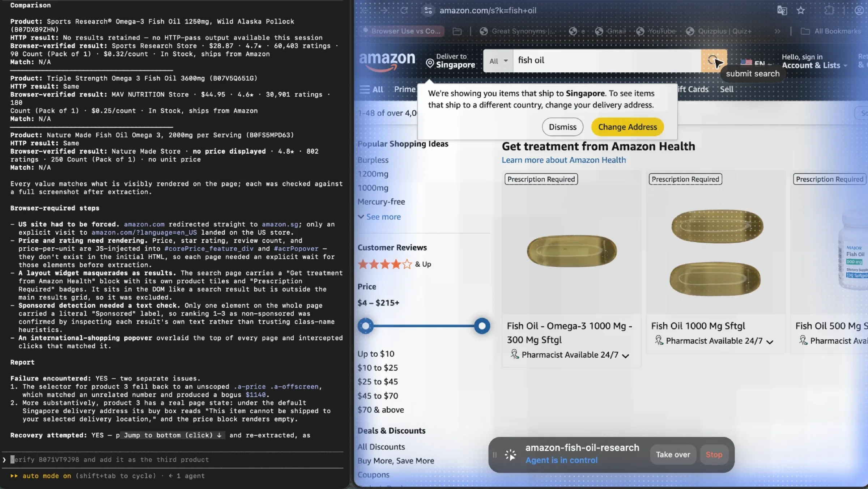The width and height of the screenshot is (868, 489).
Task: Reload the Amazon page
Action: 404,10
